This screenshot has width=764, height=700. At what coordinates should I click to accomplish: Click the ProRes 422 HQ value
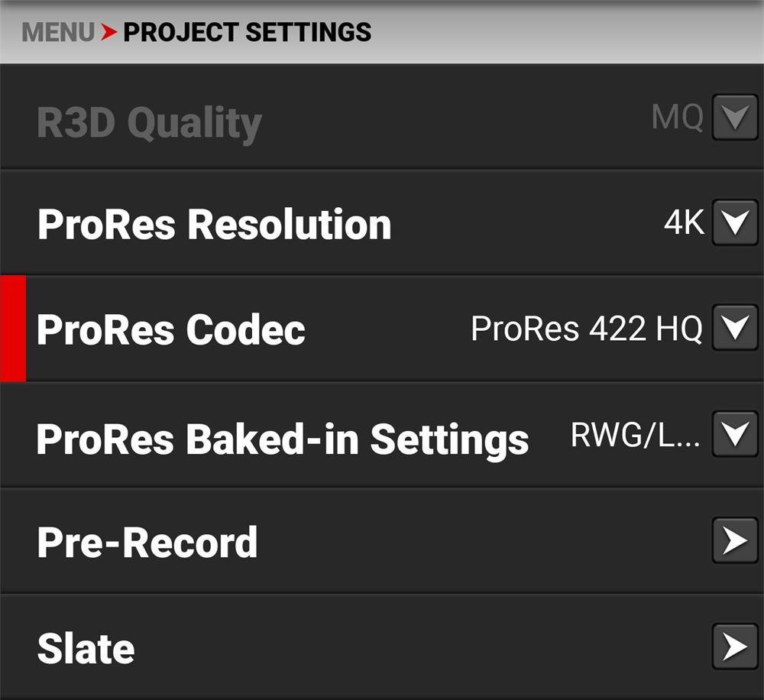(x=586, y=329)
